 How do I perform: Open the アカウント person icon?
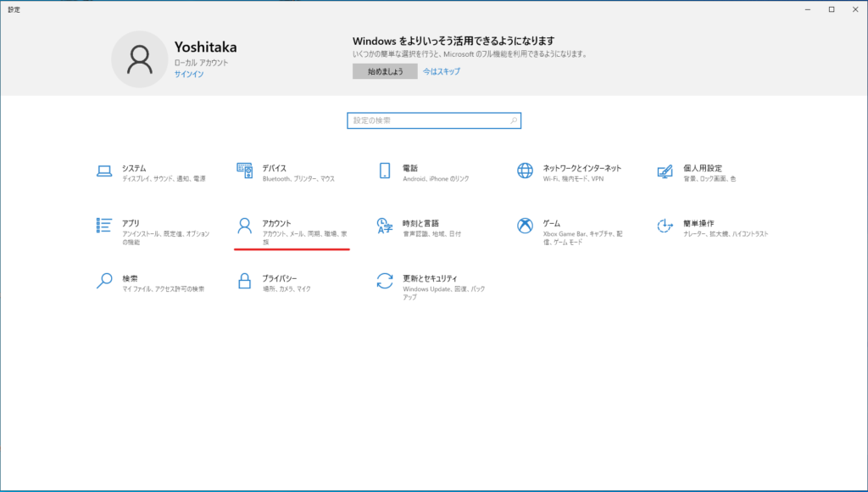[x=245, y=226]
